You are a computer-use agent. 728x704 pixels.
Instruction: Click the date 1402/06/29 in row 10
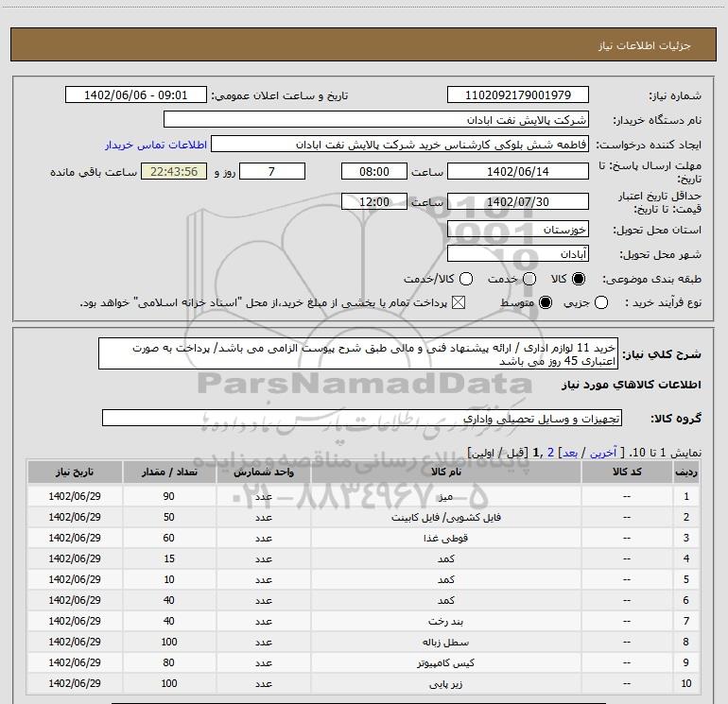tap(75, 683)
